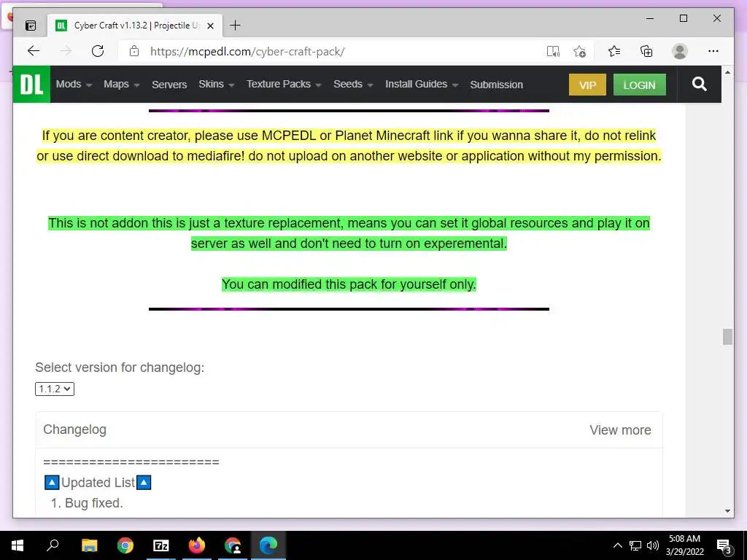Open the browser profile avatar
This screenshot has height=560, width=747.
[680, 51]
